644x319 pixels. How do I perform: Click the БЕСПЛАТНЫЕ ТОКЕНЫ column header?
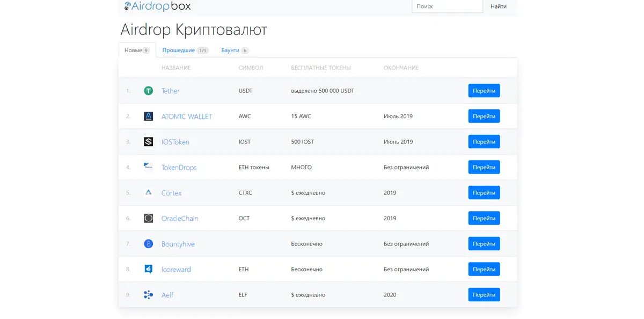[321, 68]
